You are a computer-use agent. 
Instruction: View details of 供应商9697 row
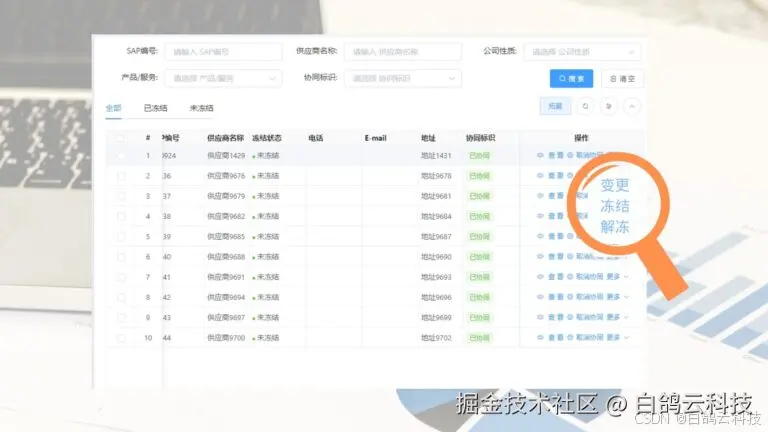point(550,317)
